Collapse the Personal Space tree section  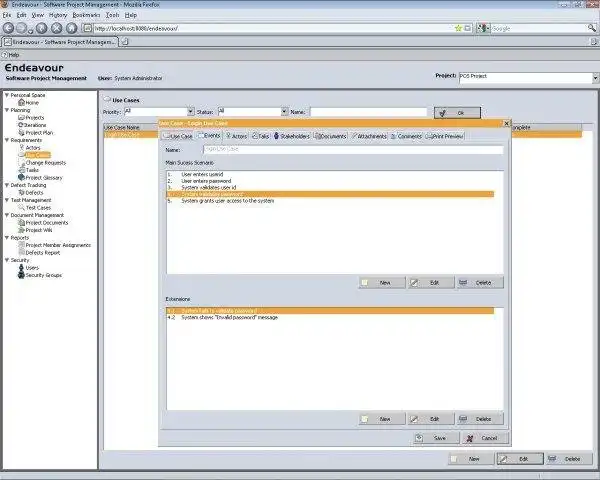pyautogui.click(x=7, y=95)
